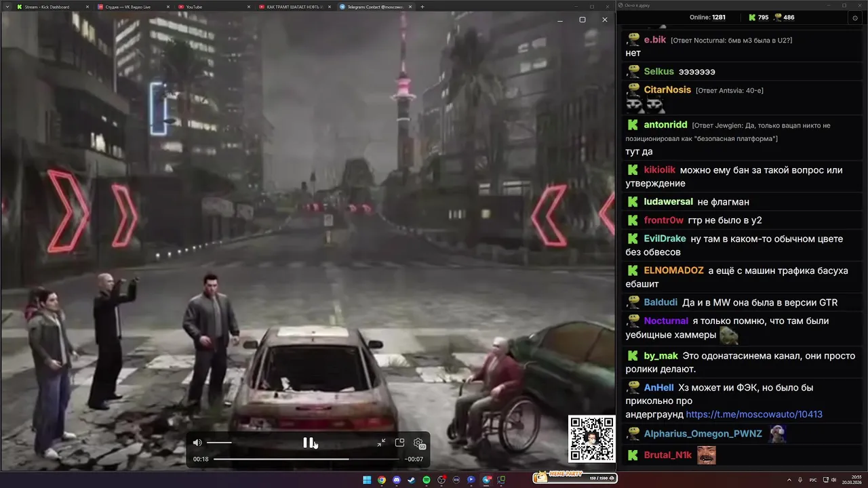Click cat emotes in CitarNosis message

tap(644, 105)
